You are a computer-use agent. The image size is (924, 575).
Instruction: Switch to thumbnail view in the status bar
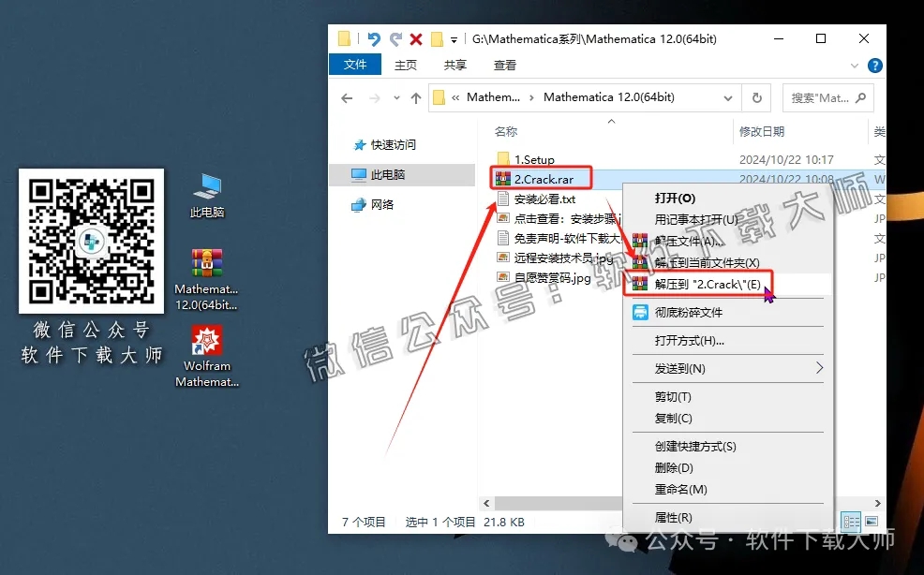(872, 522)
